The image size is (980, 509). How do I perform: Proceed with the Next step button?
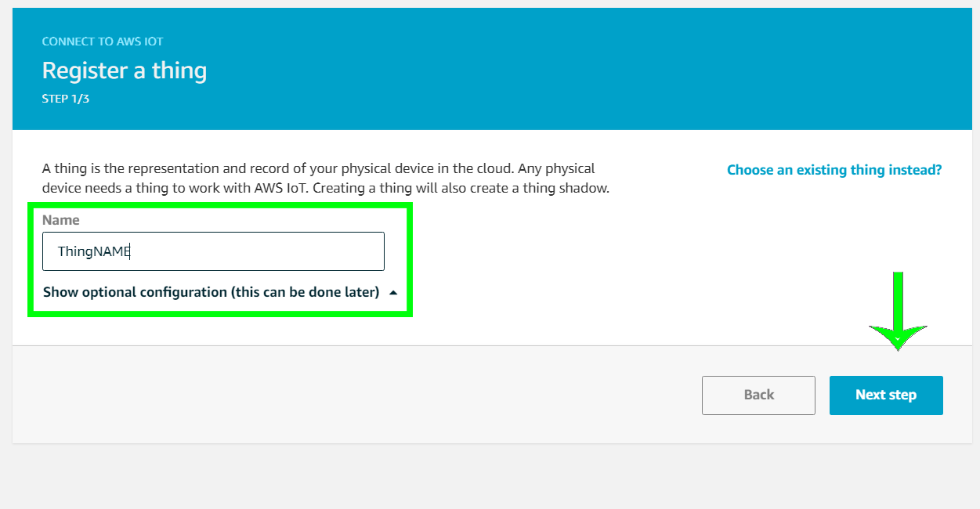pos(886,395)
